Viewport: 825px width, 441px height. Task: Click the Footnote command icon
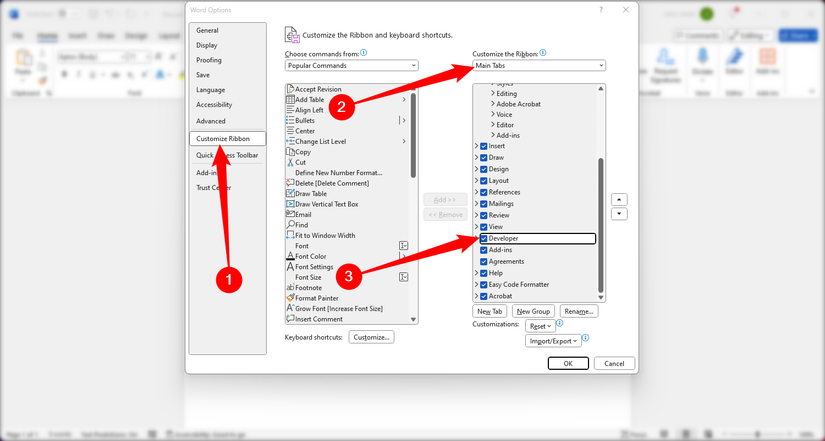[x=290, y=287]
